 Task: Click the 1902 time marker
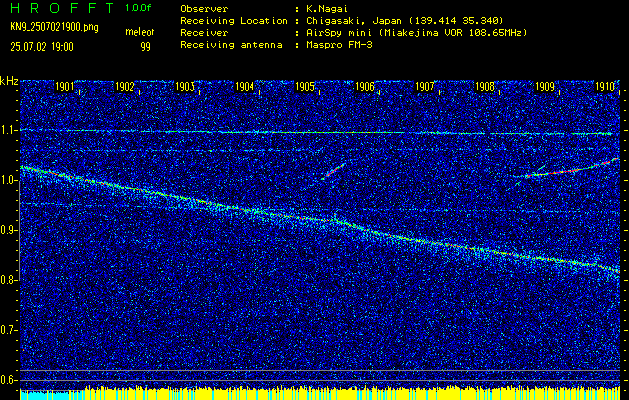(x=124, y=87)
